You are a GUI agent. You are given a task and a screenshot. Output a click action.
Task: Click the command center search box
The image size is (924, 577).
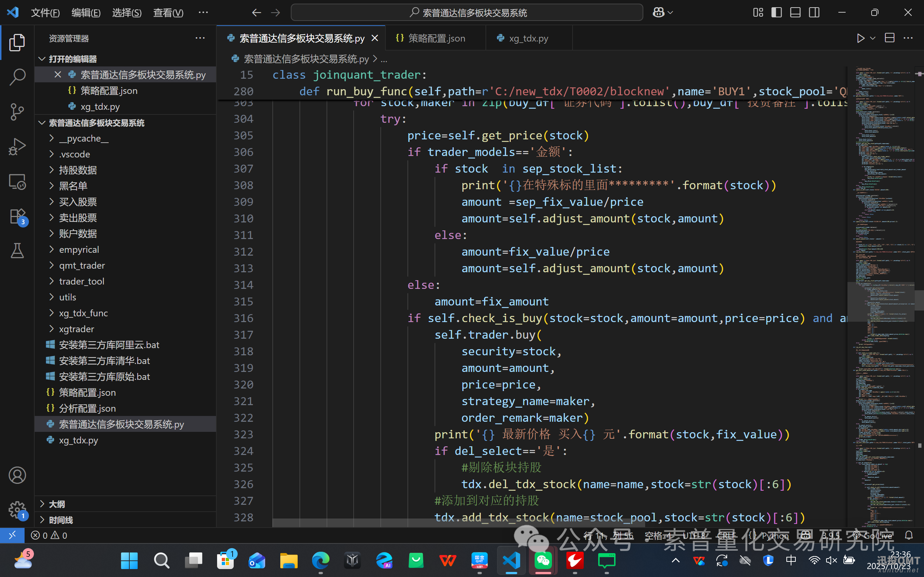point(467,13)
